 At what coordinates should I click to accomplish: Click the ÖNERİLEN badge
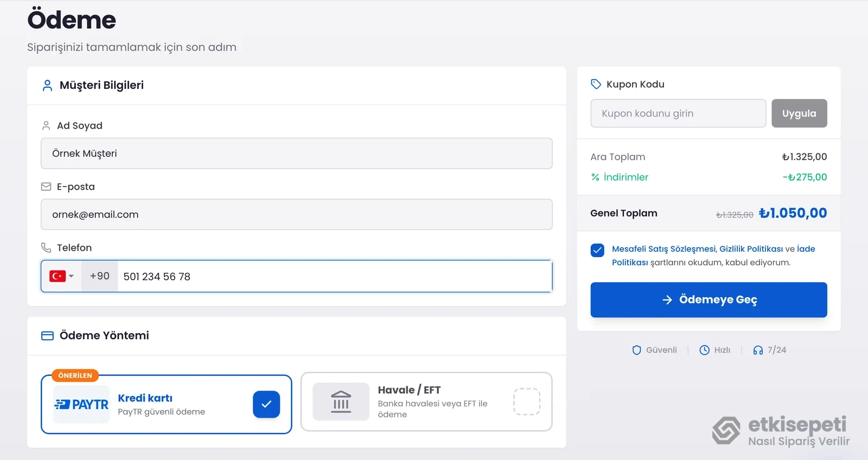(75, 375)
